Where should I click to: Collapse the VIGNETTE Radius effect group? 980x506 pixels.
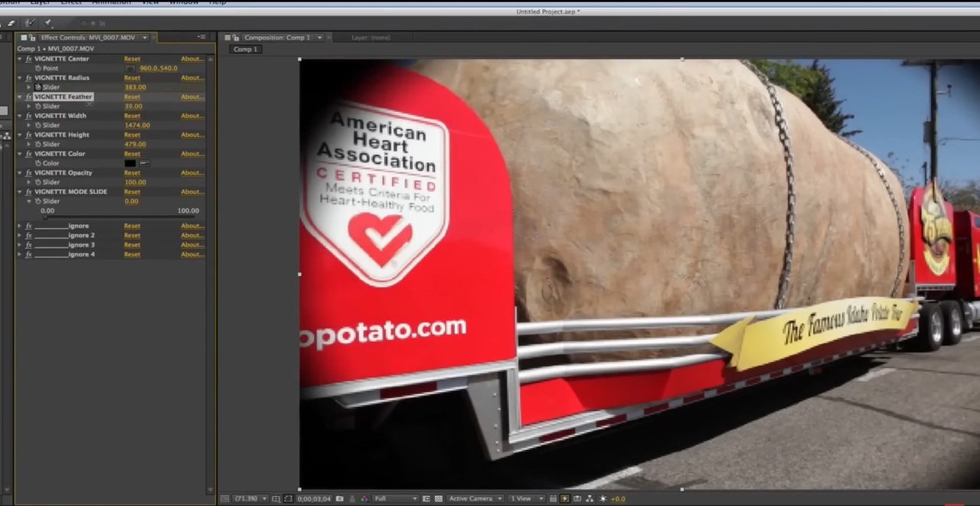[20, 78]
